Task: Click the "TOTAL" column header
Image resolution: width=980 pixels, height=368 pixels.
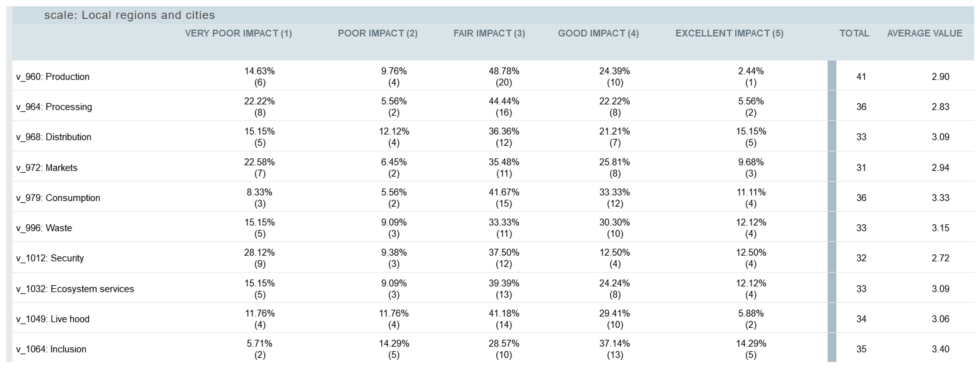Action: [x=854, y=33]
